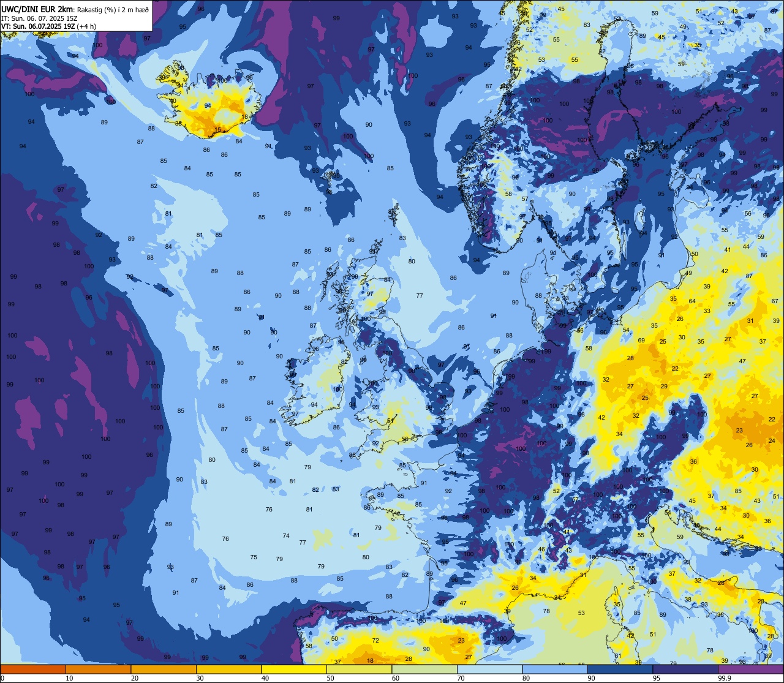Click the humidity value '64' over eastern Europe

coord(692,301)
